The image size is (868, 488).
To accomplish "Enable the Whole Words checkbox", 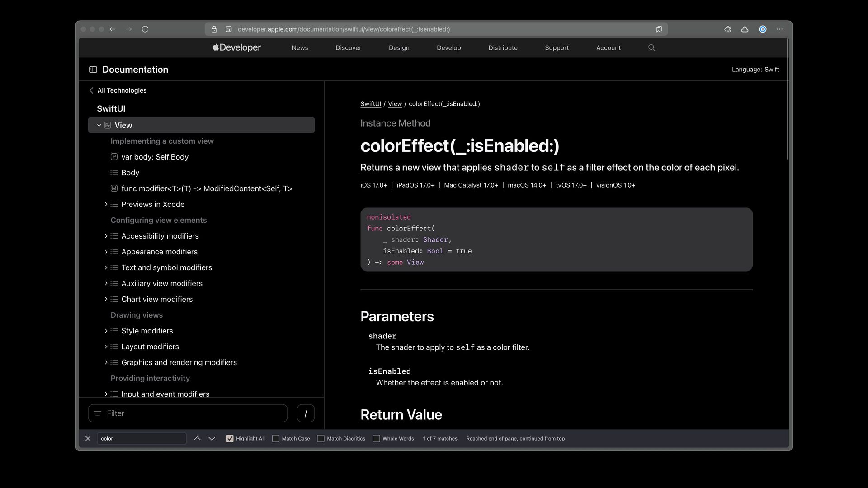I will coord(376,439).
